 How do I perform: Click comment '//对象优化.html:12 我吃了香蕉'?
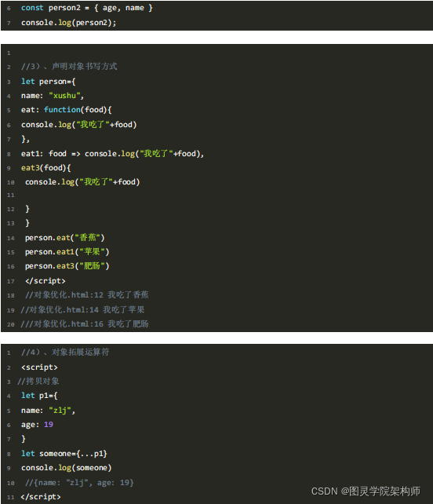(87, 295)
